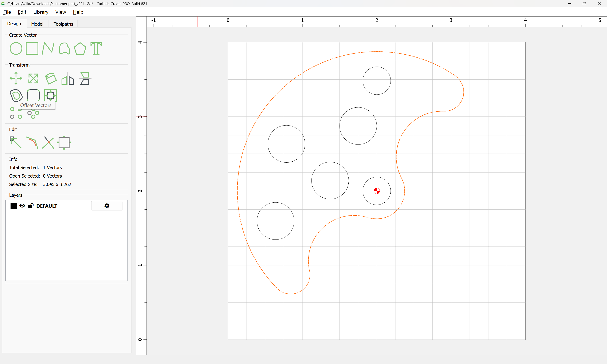Activate the Move vectors tool
This screenshot has width=607, height=364.
pos(16,79)
